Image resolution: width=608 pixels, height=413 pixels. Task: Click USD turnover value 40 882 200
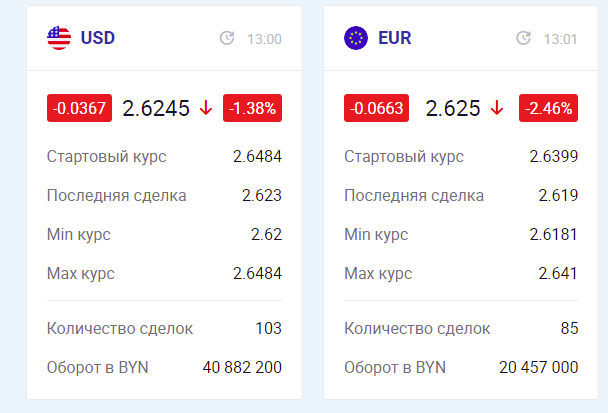coord(242,367)
